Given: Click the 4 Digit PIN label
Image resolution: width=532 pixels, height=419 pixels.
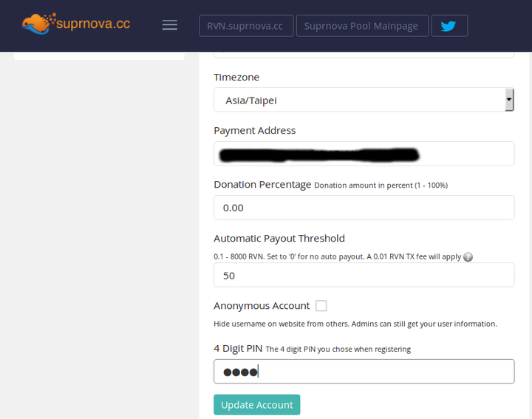Looking at the screenshot, I should coord(238,349).
